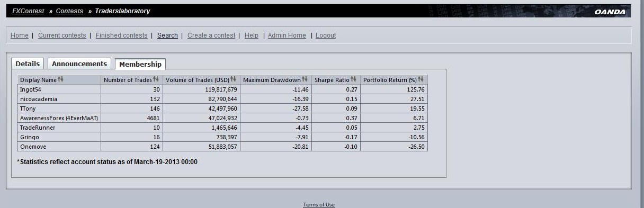Open the Announcements tab
Image resolution: width=644 pixels, height=208 pixels.
(79, 64)
